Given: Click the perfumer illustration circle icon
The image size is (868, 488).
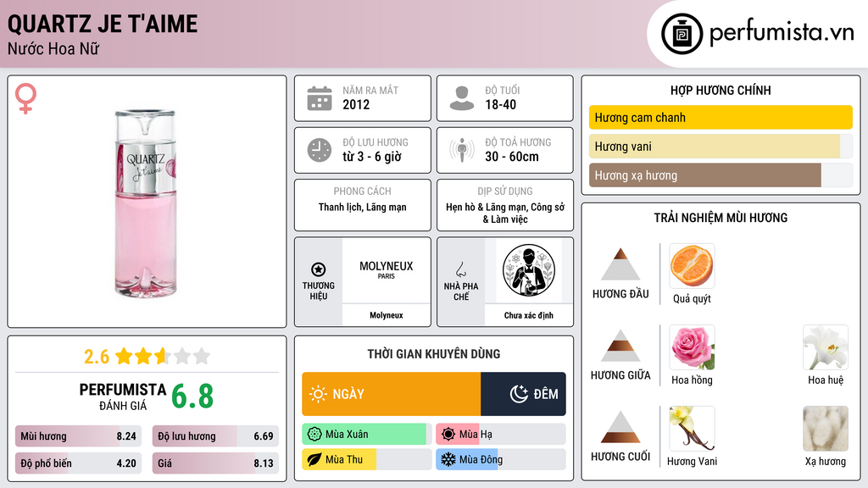Looking at the screenshot, I should point(529,270).
